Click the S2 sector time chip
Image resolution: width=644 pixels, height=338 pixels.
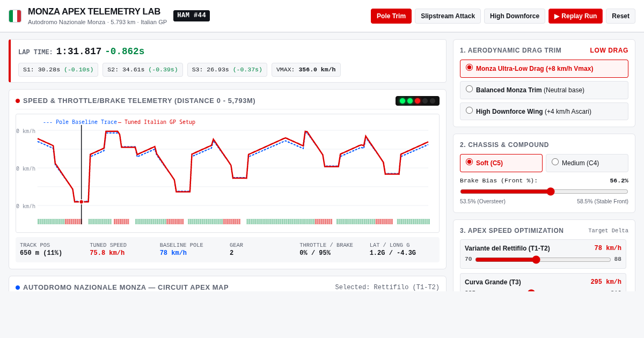coord(143,70)
